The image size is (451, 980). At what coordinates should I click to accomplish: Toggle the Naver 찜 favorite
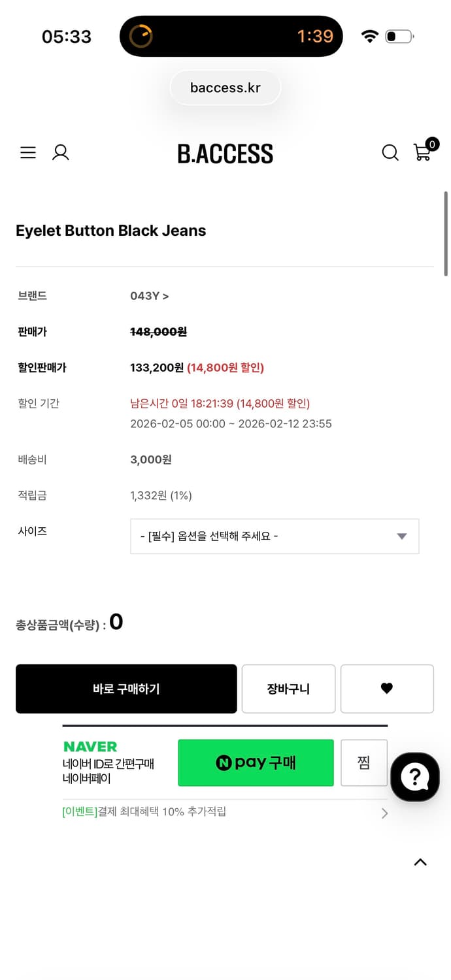[363, 762]
